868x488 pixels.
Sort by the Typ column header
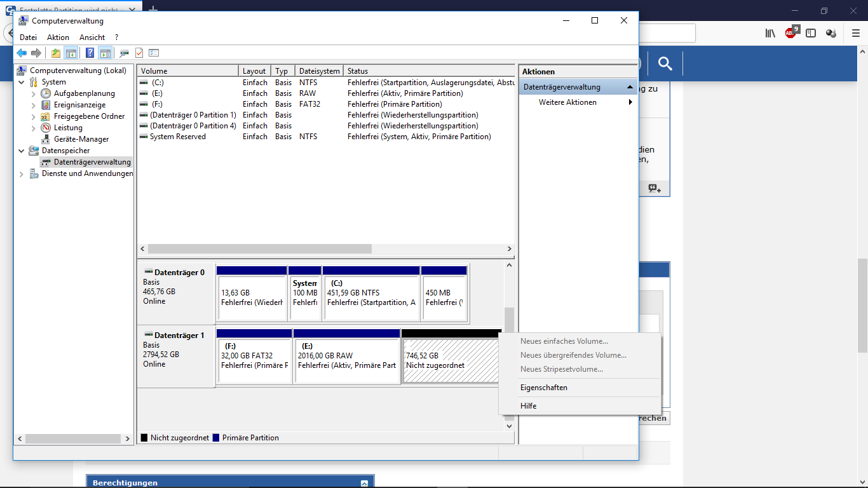coord(283,71)
